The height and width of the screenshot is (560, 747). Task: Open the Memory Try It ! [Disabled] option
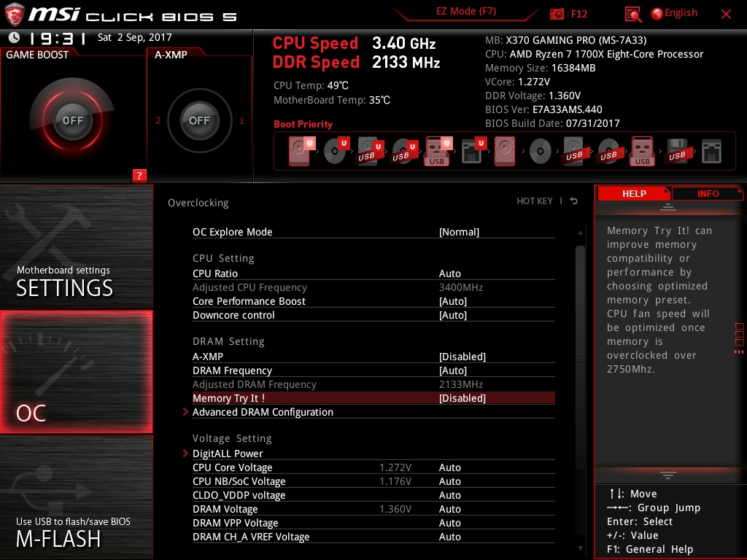pyautogui.click(x=462, y=398)
